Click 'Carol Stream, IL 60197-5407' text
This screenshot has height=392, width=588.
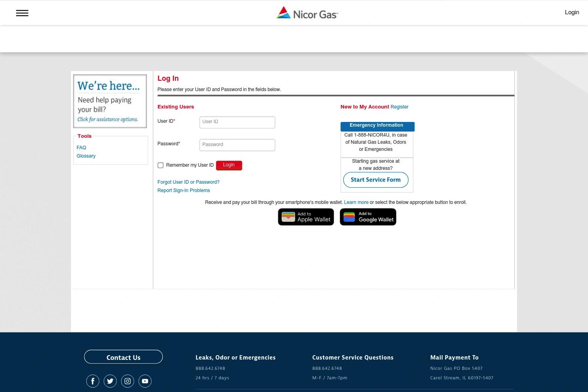click(x=462, y=378)
